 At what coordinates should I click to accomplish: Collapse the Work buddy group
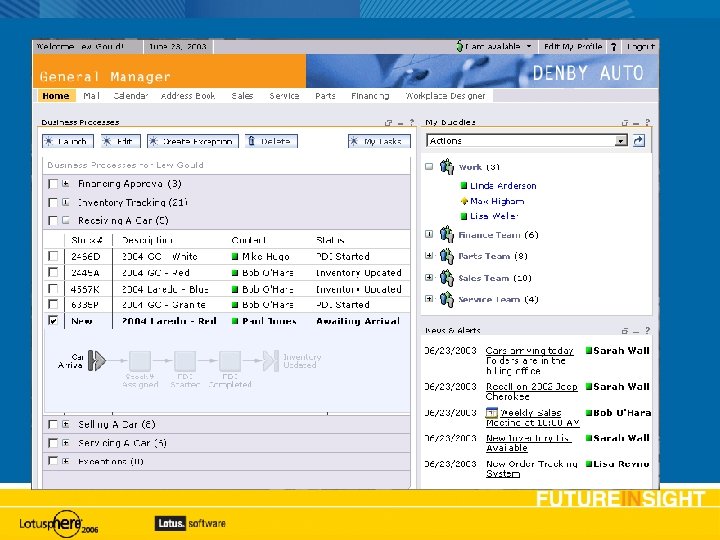click(429, 166)
